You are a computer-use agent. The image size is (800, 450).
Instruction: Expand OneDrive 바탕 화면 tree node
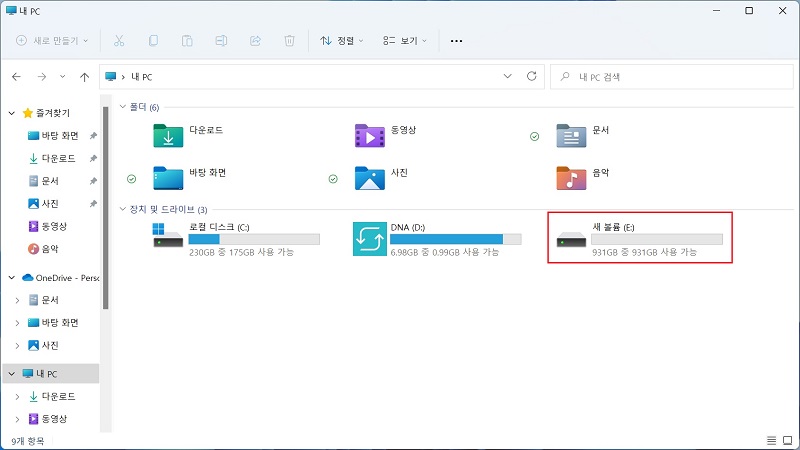tap(17, 323)
